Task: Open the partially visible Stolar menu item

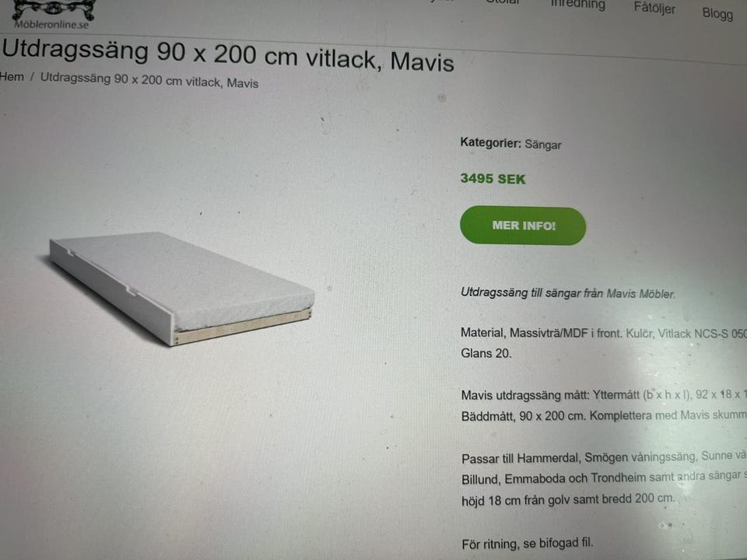Action: 503,2
